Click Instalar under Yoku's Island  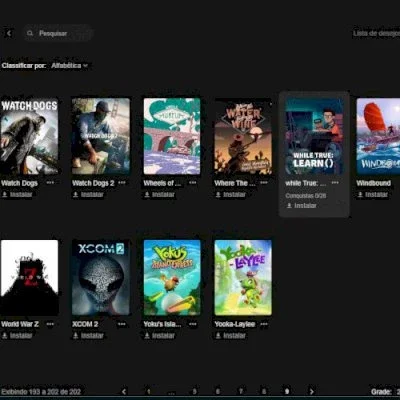click(160, 335)
